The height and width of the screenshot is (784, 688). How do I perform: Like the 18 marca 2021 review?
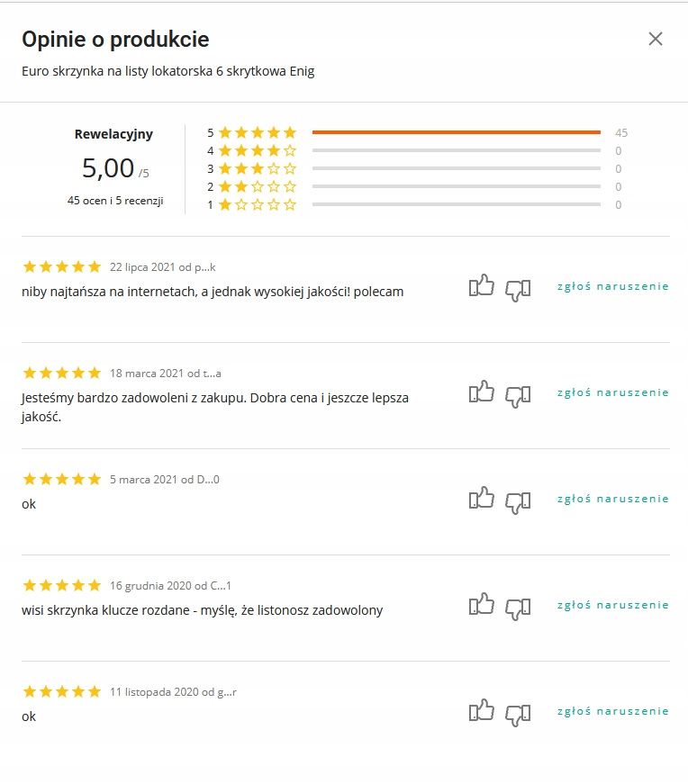point(482,392)
